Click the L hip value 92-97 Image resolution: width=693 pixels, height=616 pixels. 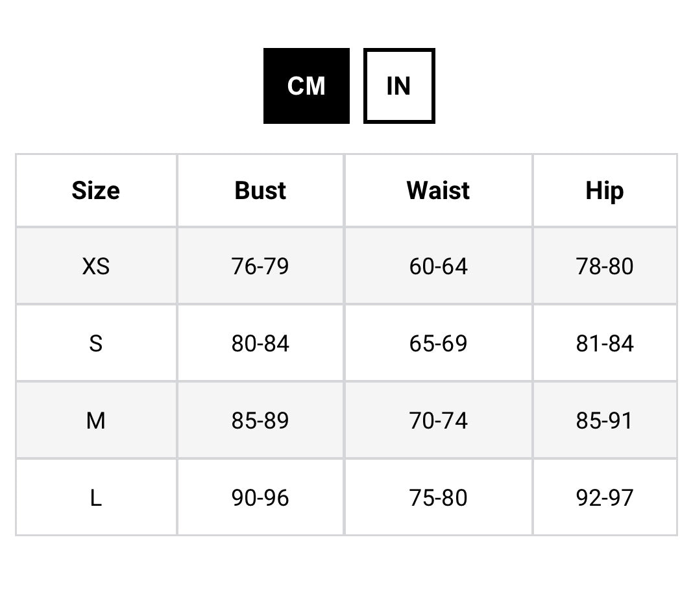(604, 498)
